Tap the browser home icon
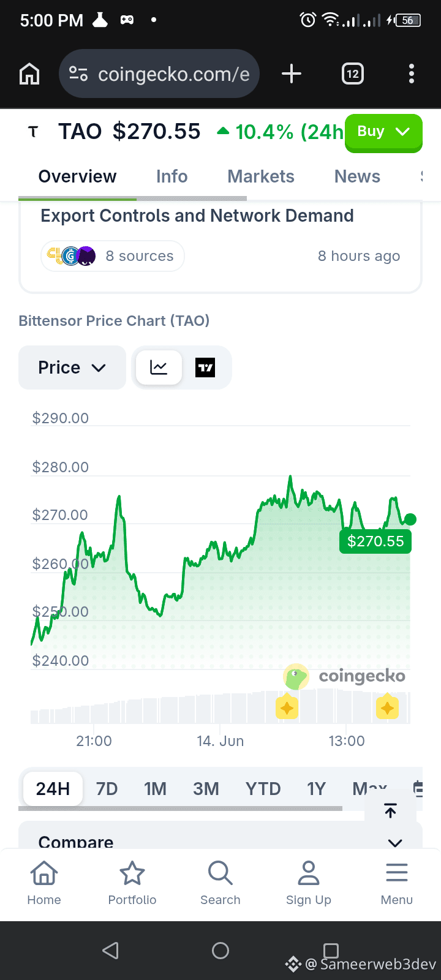Screen dimensions: 441x980 tap(29, 74)
